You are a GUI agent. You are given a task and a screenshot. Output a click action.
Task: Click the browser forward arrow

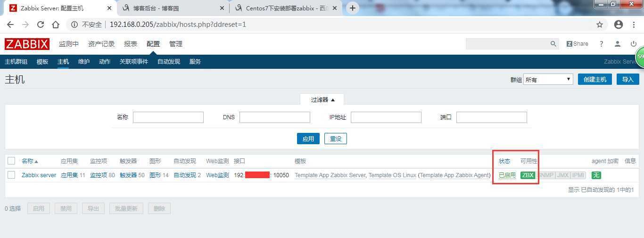coord(25,25)
